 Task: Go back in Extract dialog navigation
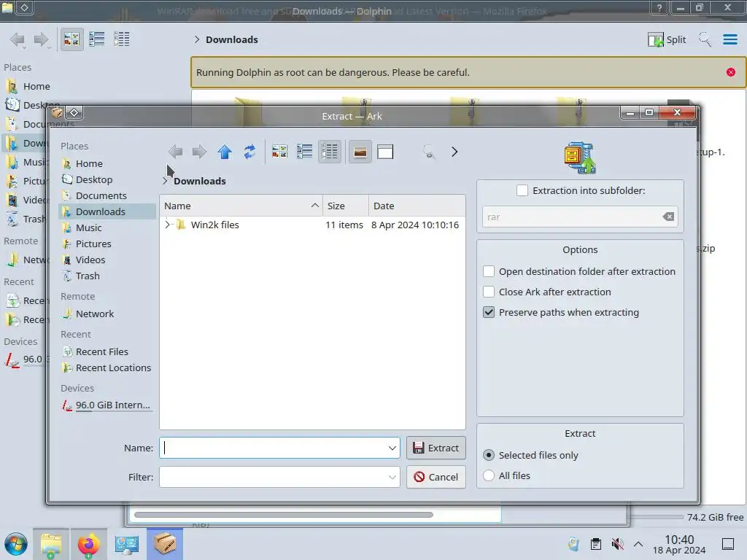(176, 152)
